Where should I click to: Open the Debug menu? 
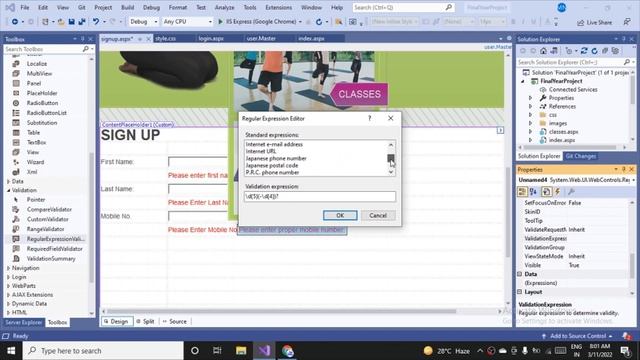[x=151, y=7]
